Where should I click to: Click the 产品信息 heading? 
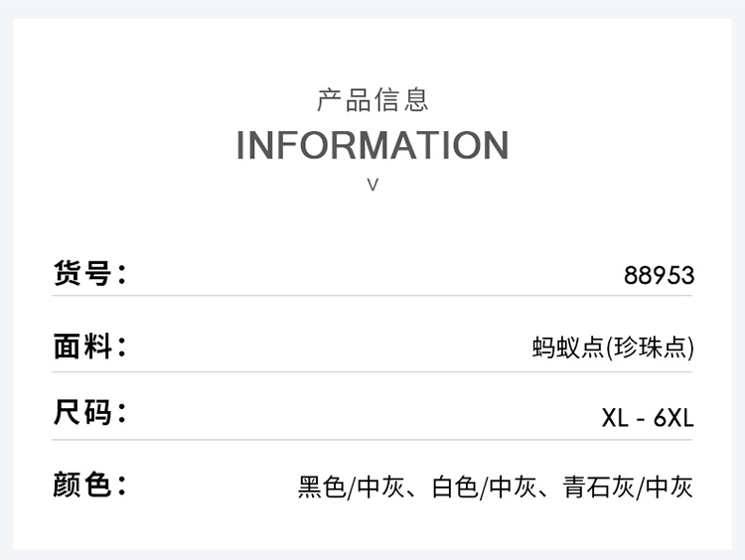pyautogui.click(x=372, y=99)
